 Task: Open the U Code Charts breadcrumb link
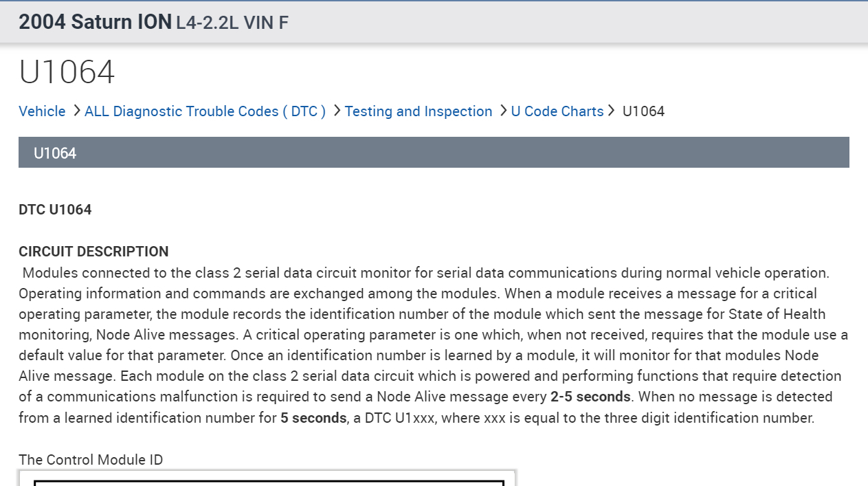pos(557,111)
